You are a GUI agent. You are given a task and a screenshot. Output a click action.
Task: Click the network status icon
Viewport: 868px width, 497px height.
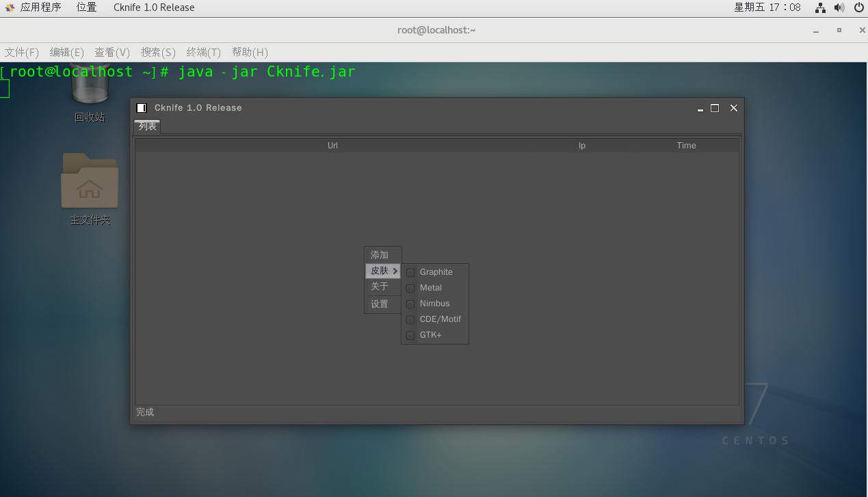[x=820, y=8]
